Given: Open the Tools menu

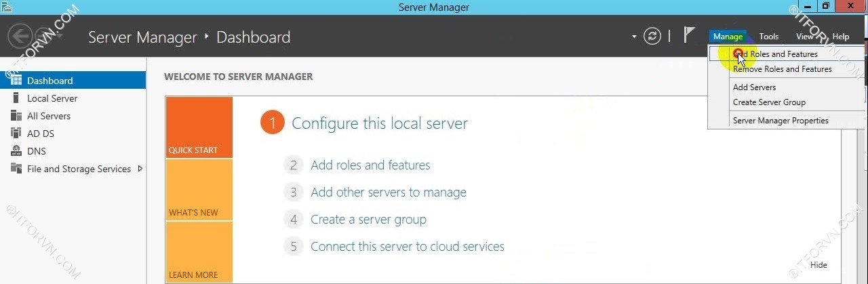Looking at the screenshot, I should 768,37.
